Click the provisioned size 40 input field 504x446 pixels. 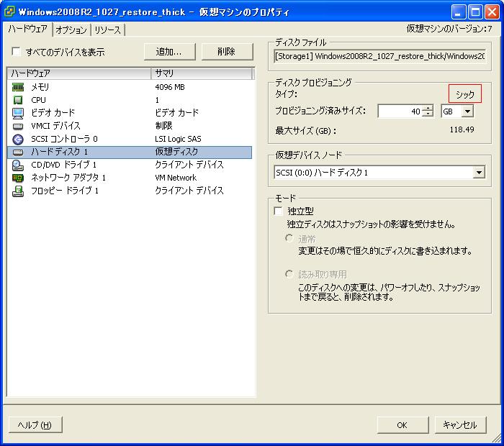pos(400,111)
